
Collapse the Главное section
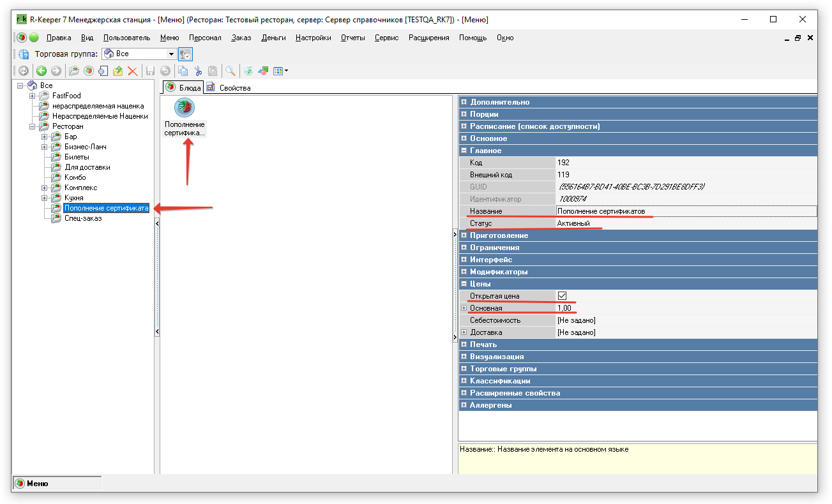pos(464,151)
